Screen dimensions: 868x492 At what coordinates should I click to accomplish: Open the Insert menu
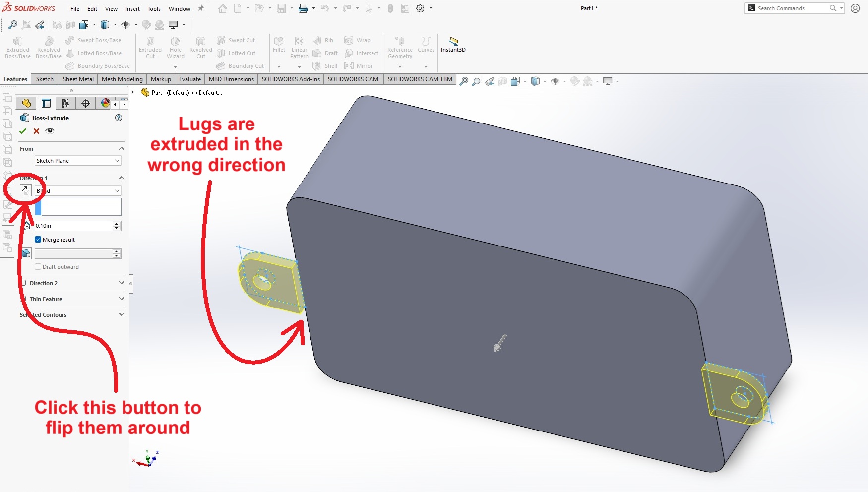click(x=132, y=9)
